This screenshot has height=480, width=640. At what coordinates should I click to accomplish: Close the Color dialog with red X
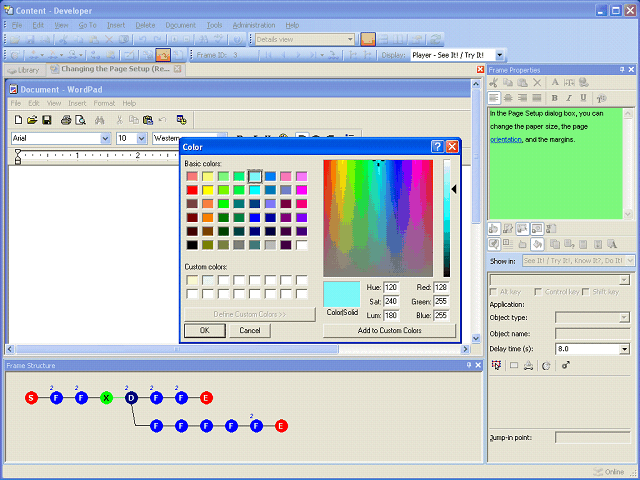point(452,147)
